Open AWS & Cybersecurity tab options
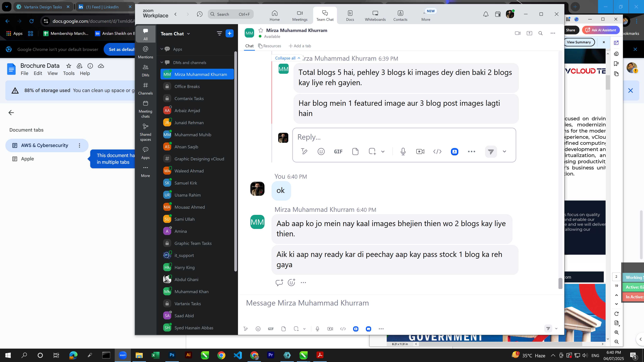 point(79,145)
